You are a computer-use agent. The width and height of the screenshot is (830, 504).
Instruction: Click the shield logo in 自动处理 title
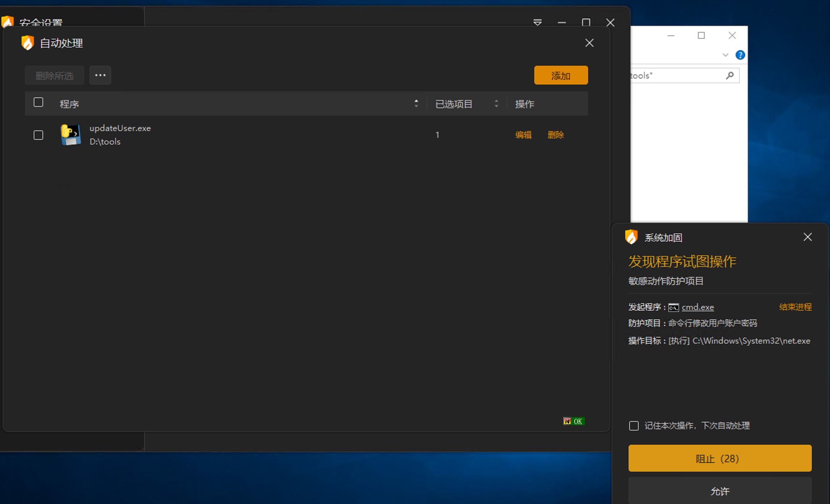pos(28,43)
